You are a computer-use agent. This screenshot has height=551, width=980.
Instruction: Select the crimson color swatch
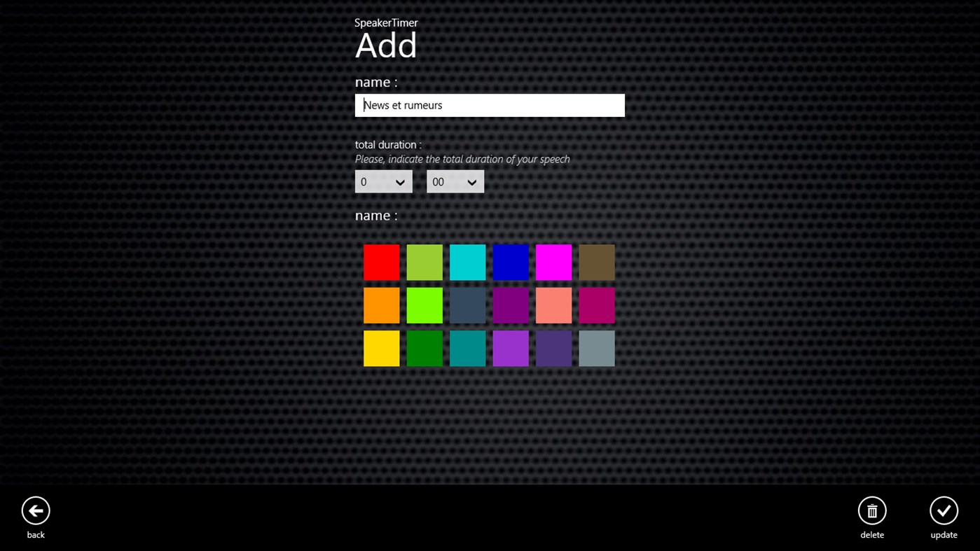click(596, 305)
